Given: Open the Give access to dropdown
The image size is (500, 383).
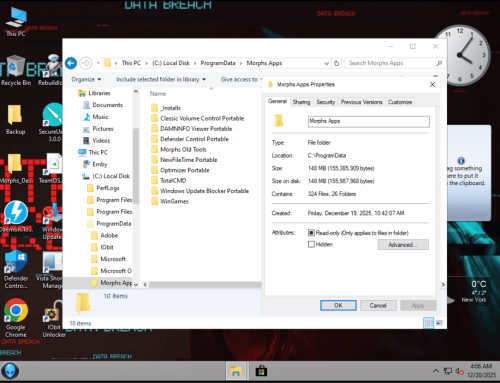Looking at the screenshot, I should (x=241, y=79).
